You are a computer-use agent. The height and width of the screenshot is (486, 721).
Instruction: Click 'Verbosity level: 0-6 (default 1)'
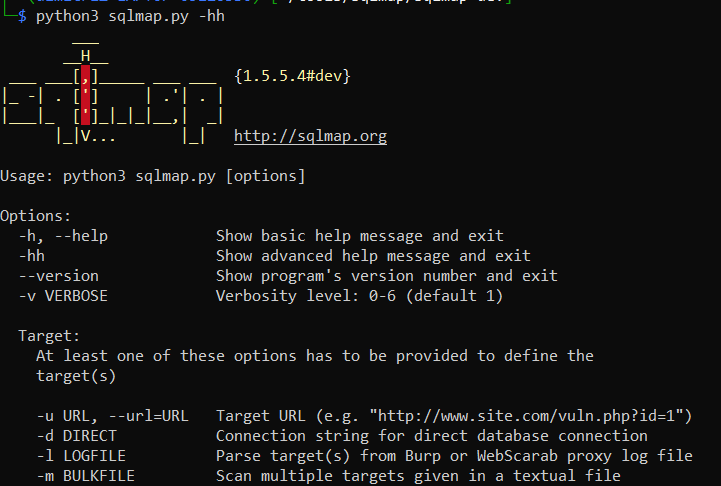click(x=360, y=296)
